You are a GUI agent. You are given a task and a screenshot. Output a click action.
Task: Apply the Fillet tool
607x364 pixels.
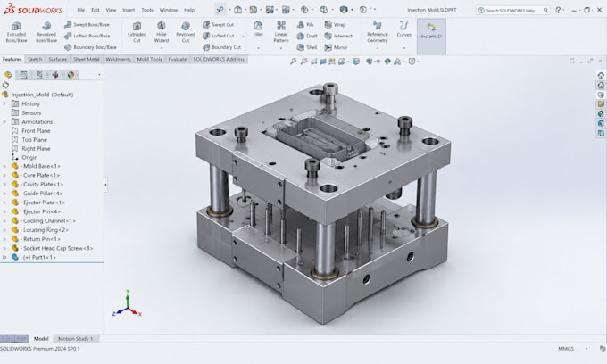(x=258, y=29)
